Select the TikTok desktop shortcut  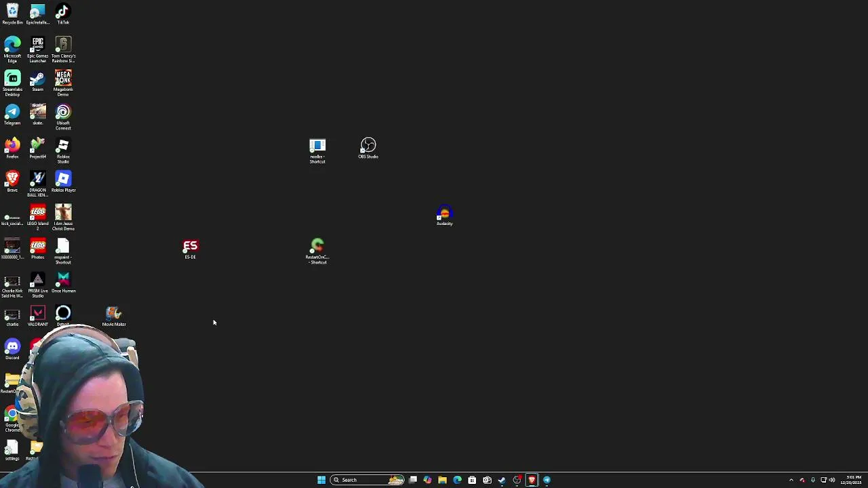pyautogui.click(x=63, y=14)
